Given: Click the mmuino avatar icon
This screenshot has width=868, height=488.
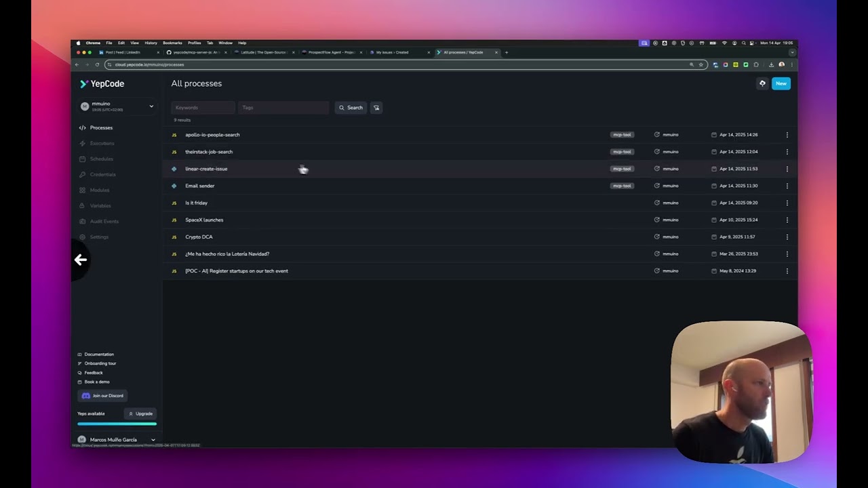Looking at the screenshot, I should point(85,106).
